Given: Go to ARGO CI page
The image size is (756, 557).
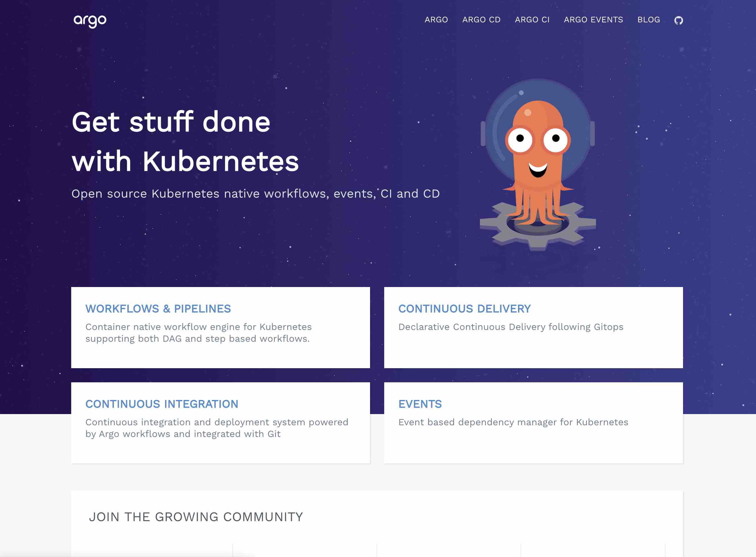Looking at the screenshot, I should [x=532, y=20].
